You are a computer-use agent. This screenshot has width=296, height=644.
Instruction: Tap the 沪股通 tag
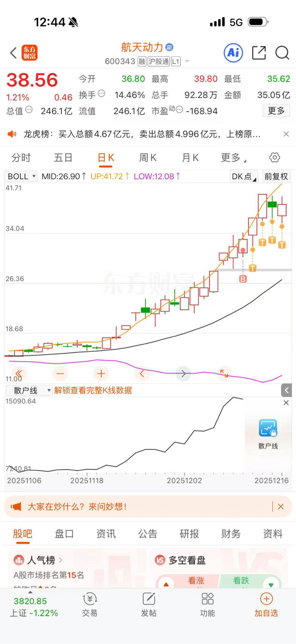[159, 61]
